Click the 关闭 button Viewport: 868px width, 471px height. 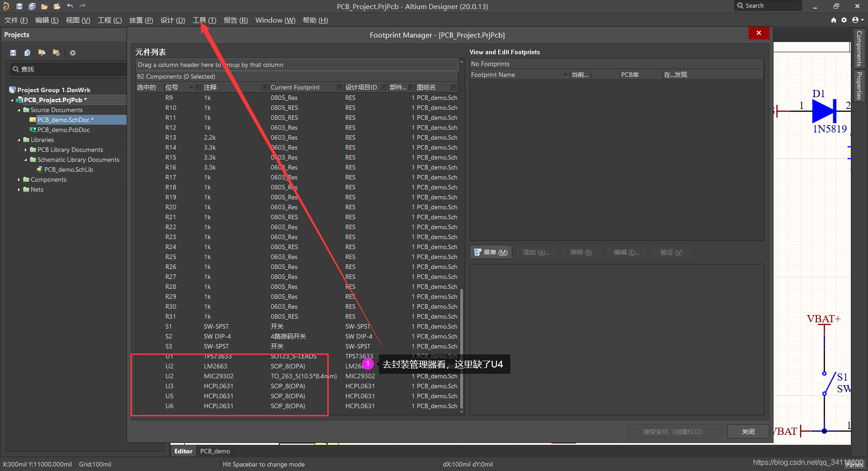(x=748, y=432)
